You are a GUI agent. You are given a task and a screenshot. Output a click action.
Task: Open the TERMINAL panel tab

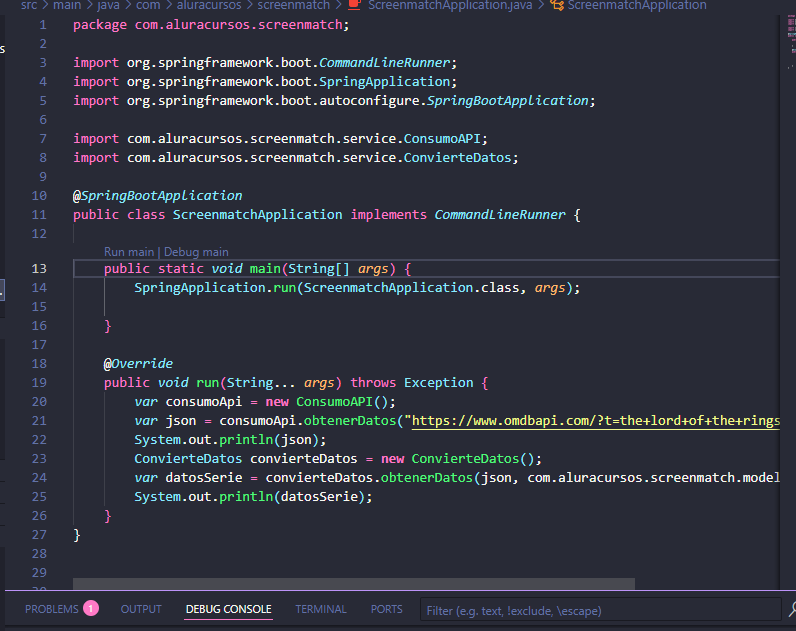[321, 609]
